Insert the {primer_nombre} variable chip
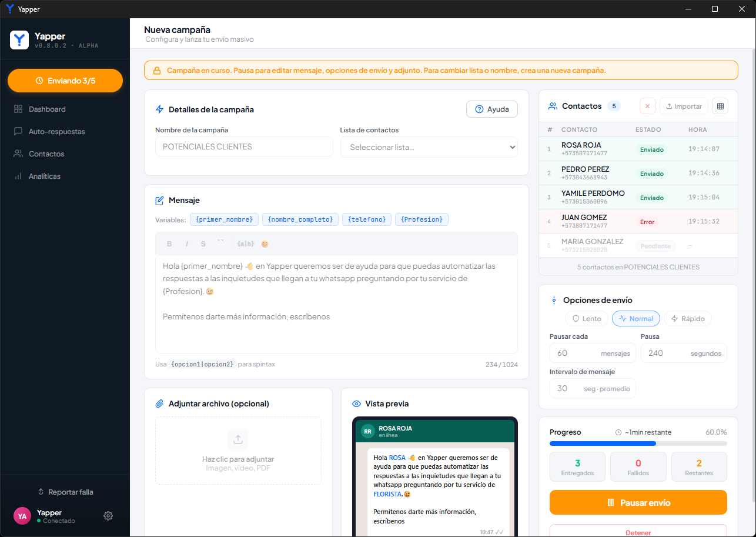This screenshot has height=537, width=756. [x=224, y=219]
